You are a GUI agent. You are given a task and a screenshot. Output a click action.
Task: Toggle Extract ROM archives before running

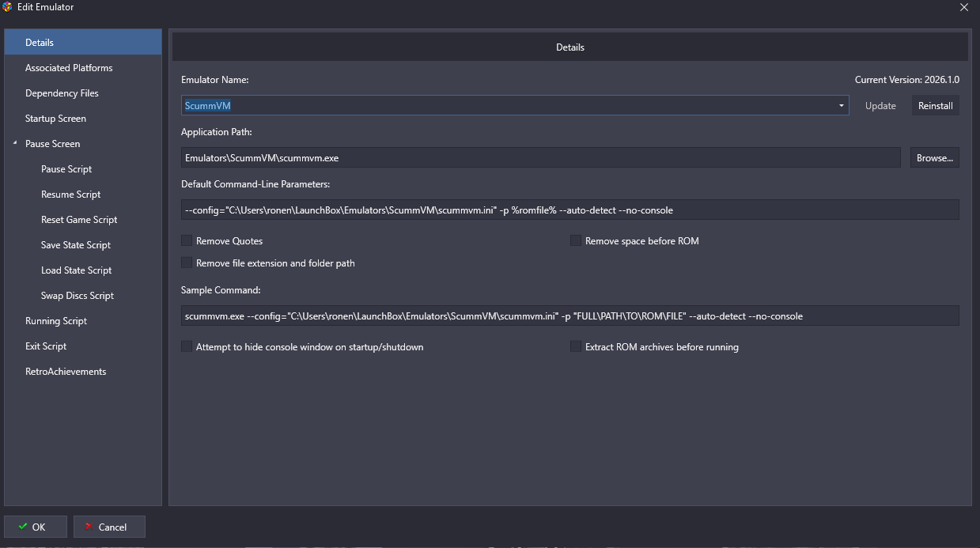576,346
